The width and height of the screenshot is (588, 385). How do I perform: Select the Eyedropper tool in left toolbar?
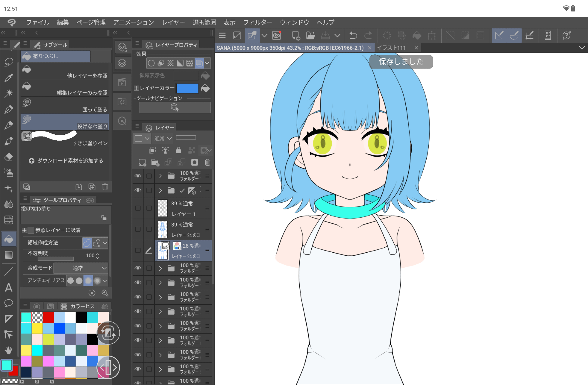point(9,78)
